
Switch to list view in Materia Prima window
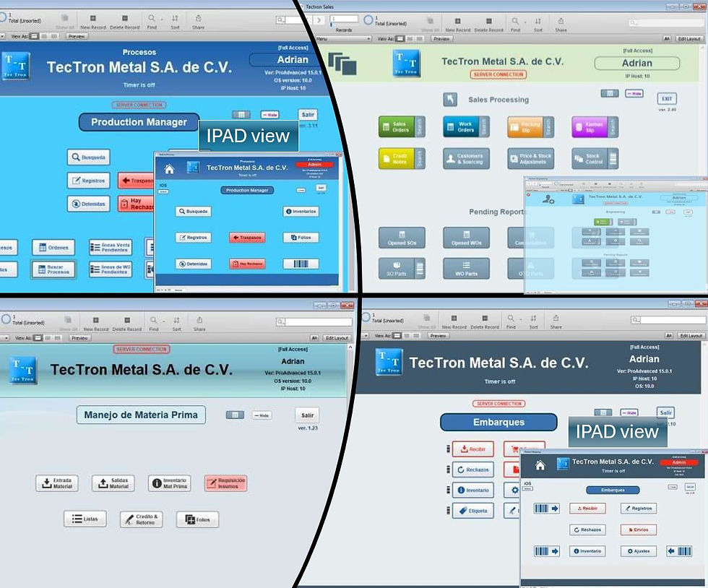point(48,338)
